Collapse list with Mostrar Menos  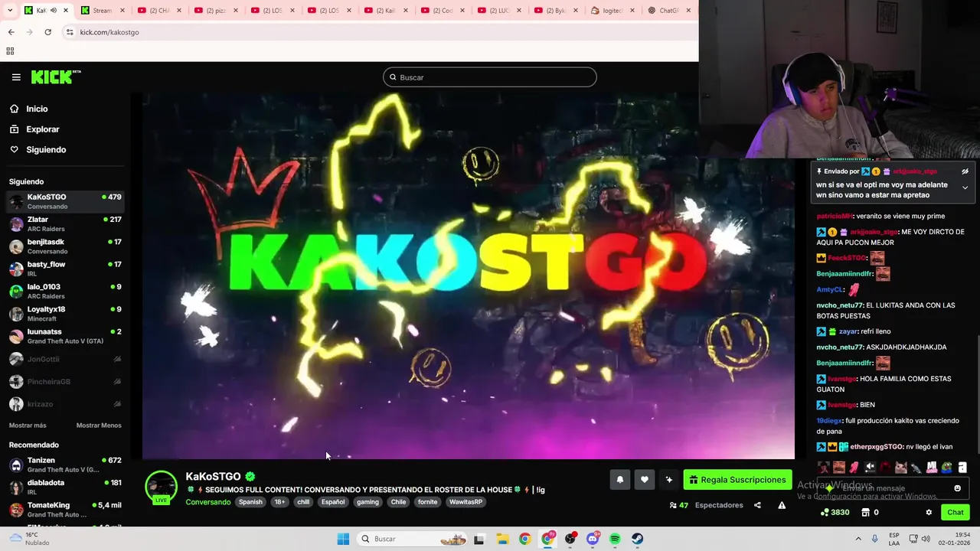click(x=99, y=425)
